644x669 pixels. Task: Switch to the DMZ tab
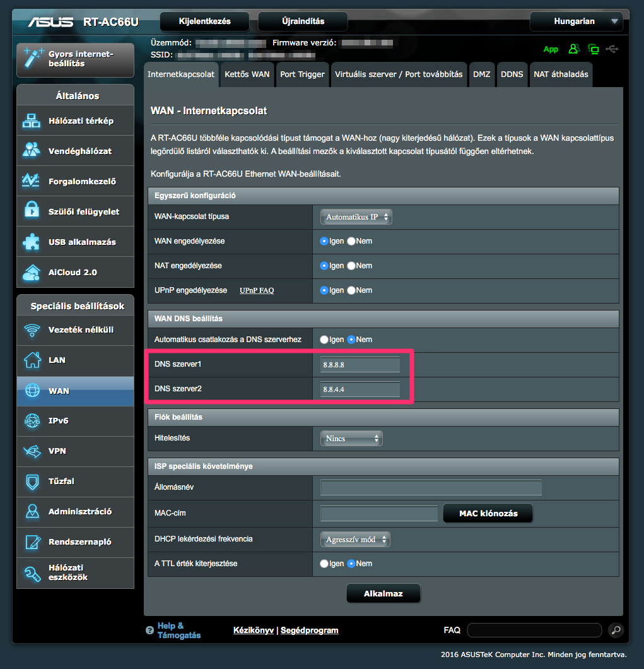click(x=481, y=74)
